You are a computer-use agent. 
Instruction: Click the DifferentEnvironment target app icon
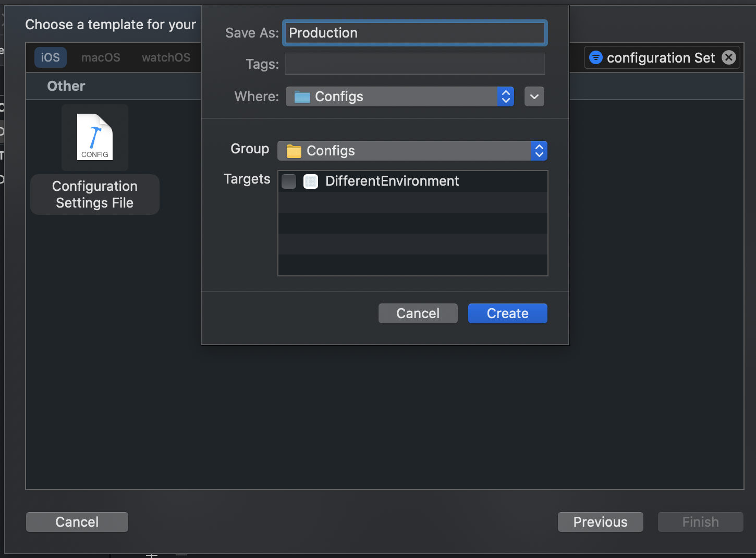point(311,181)
